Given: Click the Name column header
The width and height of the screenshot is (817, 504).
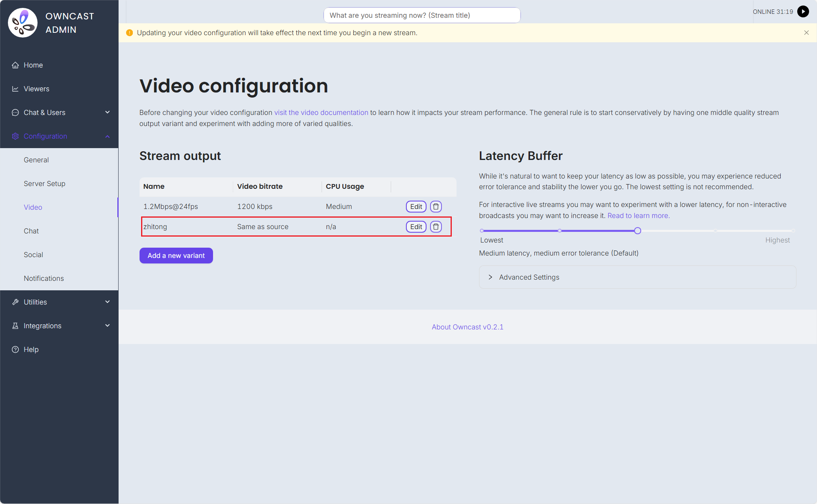Looking at the screenshot, I should pyautogui.click(x=186, y=186).
